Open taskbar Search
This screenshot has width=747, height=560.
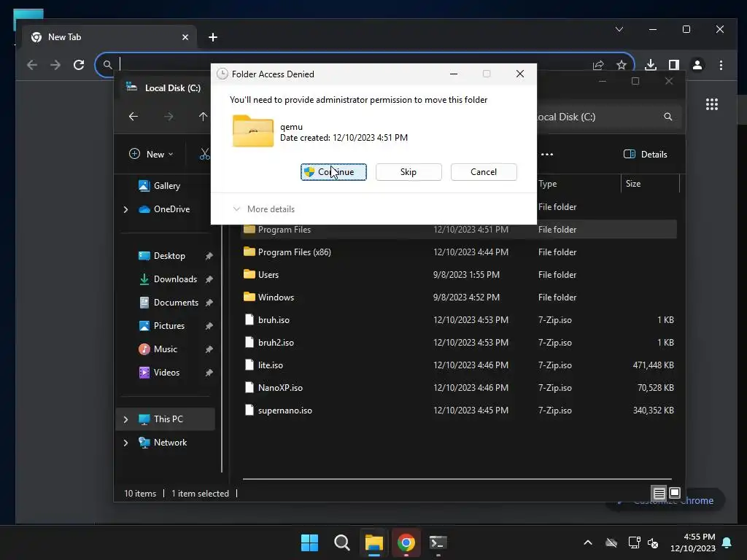pos(342,542)
